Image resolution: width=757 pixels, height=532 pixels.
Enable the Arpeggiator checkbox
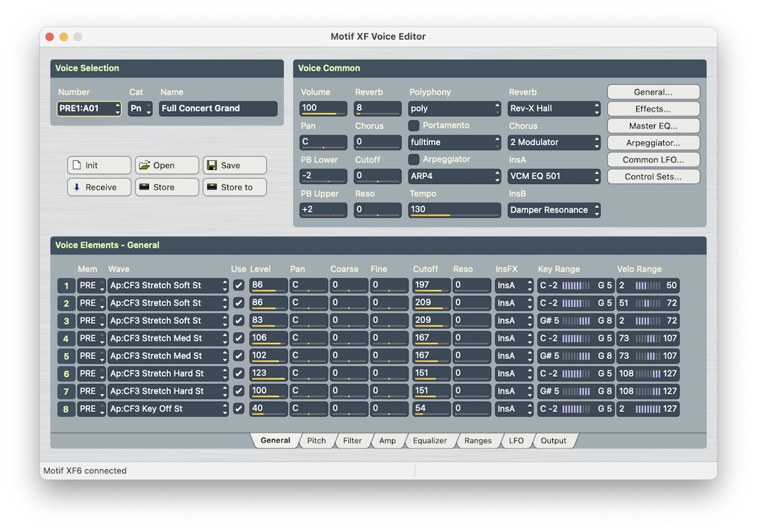[415, 159]
